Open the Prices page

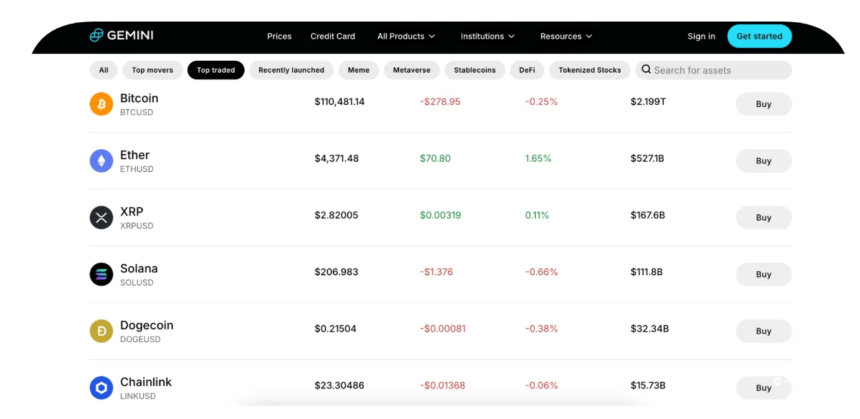(x=279, y=36)
